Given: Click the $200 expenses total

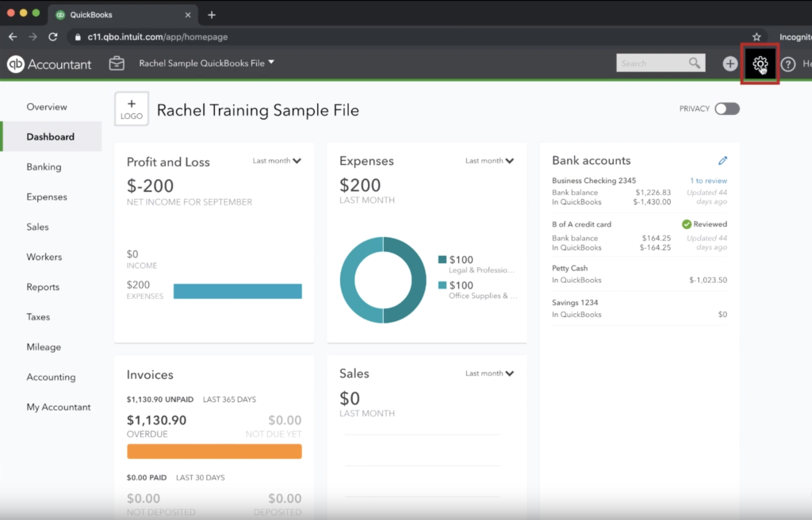Looking at the screenshot, I should tap(360, 185).
